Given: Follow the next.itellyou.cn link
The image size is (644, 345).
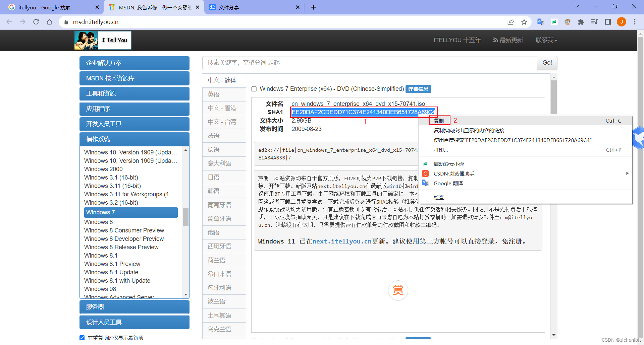Looking at the screenshot, I should coord(342,241).
